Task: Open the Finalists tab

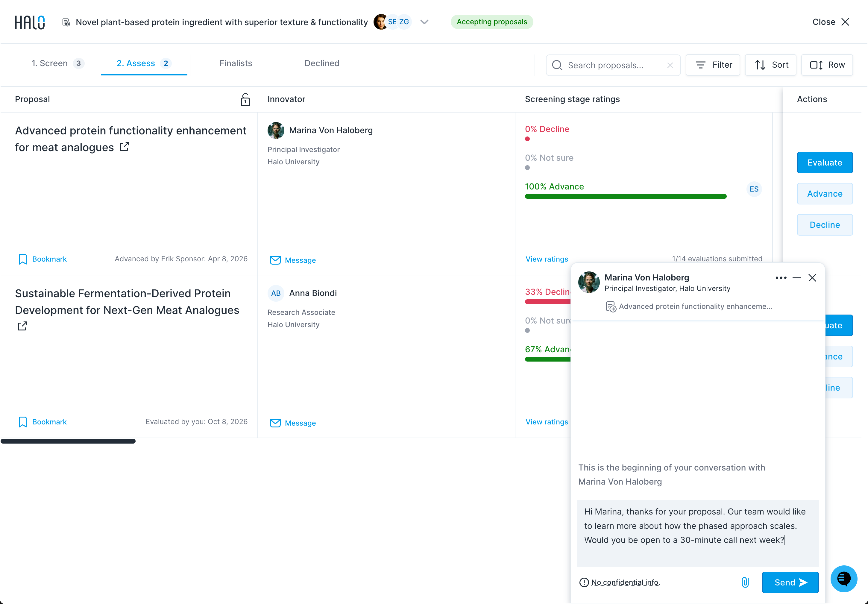Action: tap(236, 63)
